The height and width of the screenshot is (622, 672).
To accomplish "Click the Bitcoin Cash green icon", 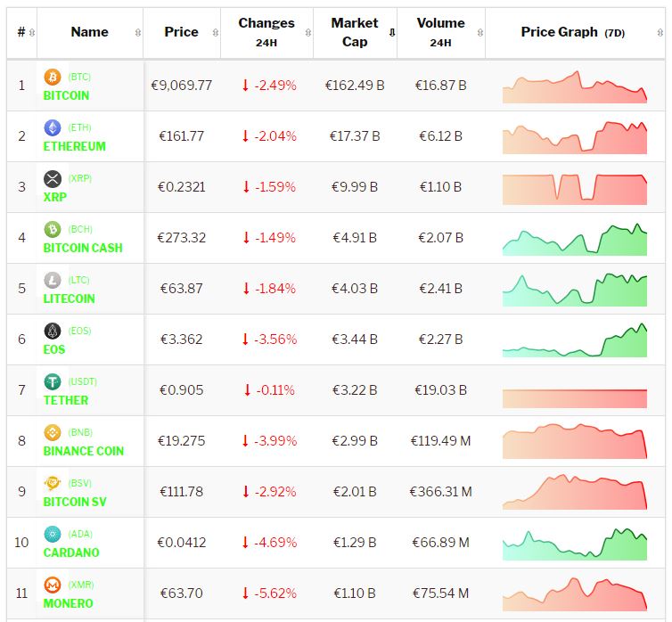I will (53, 230).
